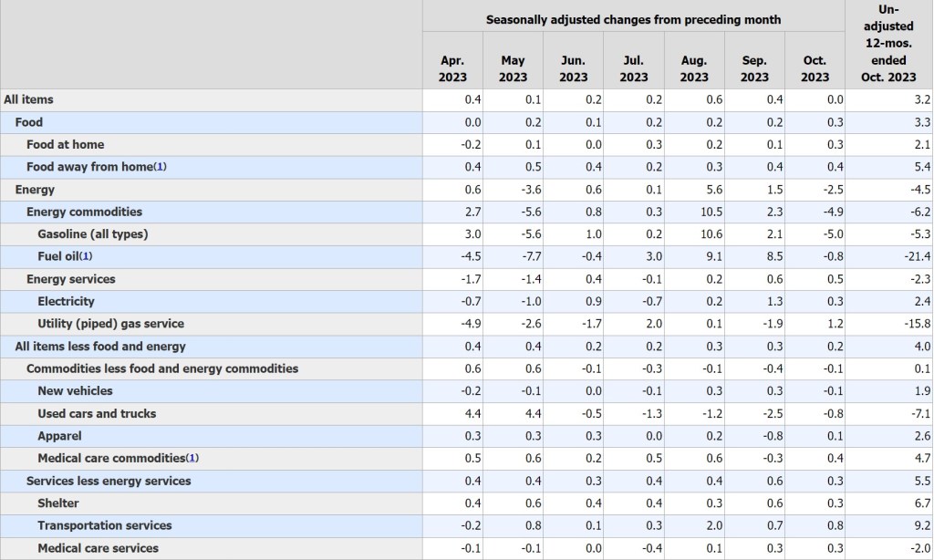Open the Medical care commodities footnote link
Viewport: 934px width, 560px height.
pos(192,458)
